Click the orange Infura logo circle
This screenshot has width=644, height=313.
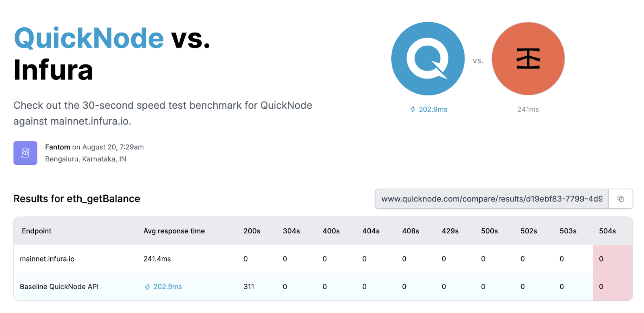coord(528,59)
